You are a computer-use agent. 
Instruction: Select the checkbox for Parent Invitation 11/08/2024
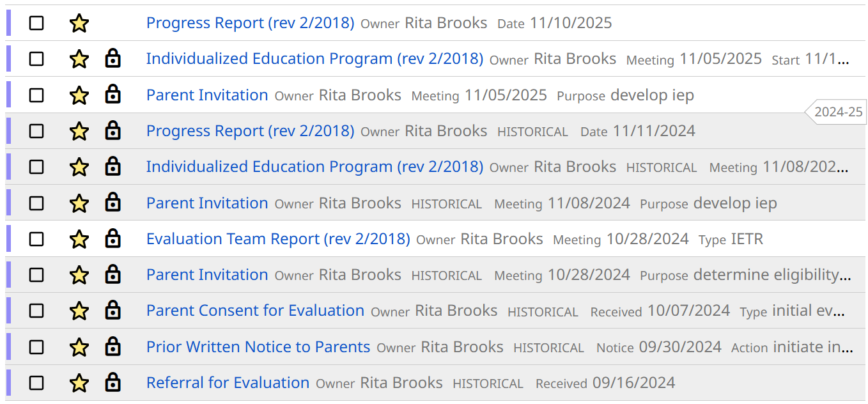[x=36, y=203]
